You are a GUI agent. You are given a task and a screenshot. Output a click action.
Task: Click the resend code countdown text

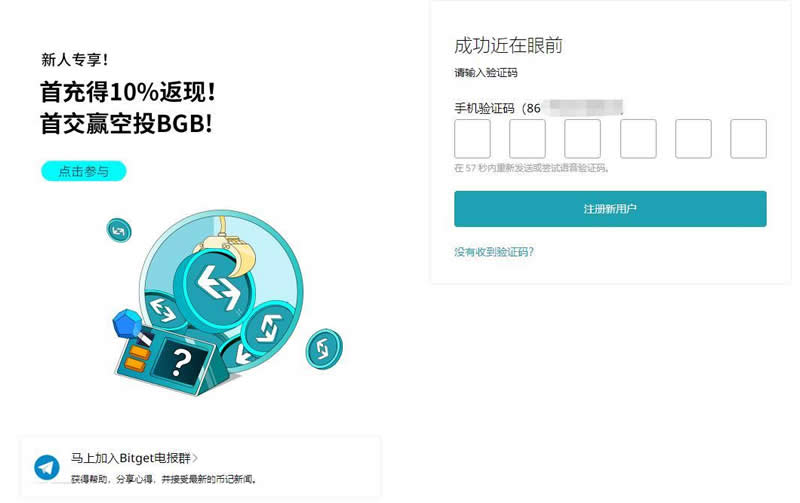(532, 168)
